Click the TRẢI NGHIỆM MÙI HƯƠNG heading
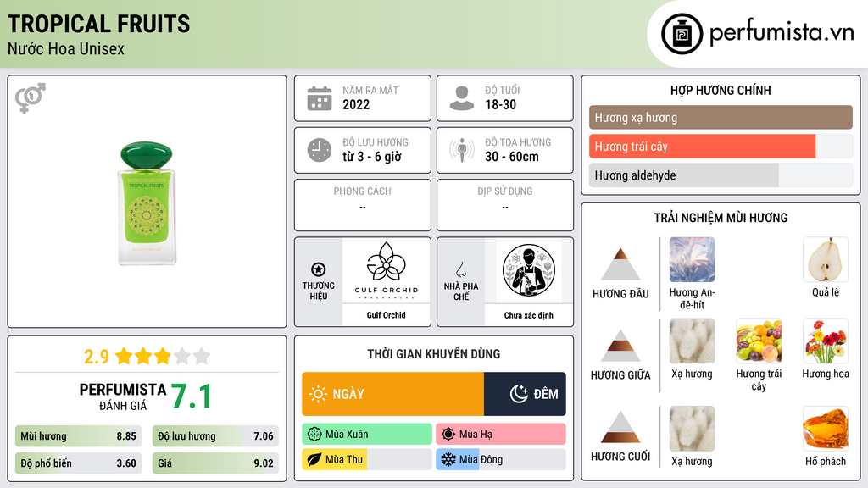868x488 pixels. 721,218
